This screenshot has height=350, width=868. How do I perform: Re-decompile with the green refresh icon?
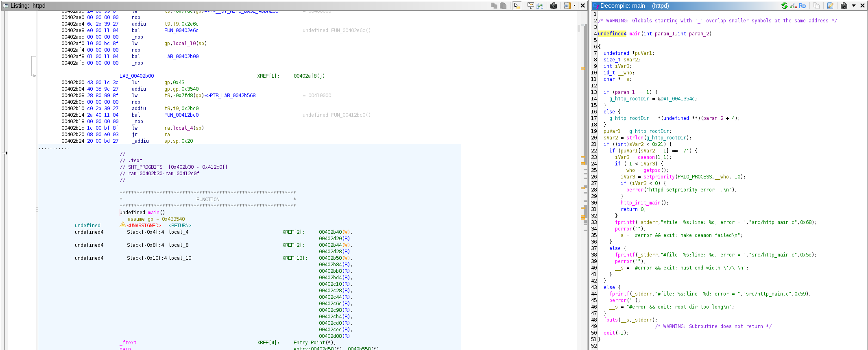coord(784,6)
